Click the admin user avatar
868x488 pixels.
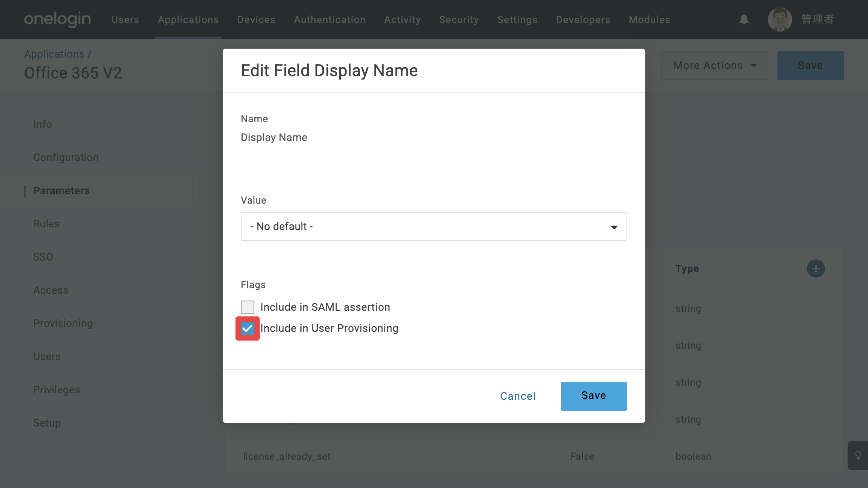point(780,20)
